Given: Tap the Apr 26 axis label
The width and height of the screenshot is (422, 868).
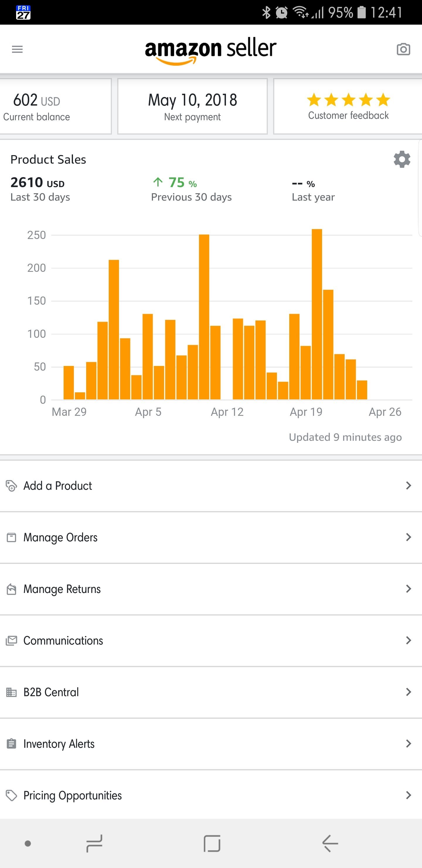Looking at the screenshot, I should (385, 412).
